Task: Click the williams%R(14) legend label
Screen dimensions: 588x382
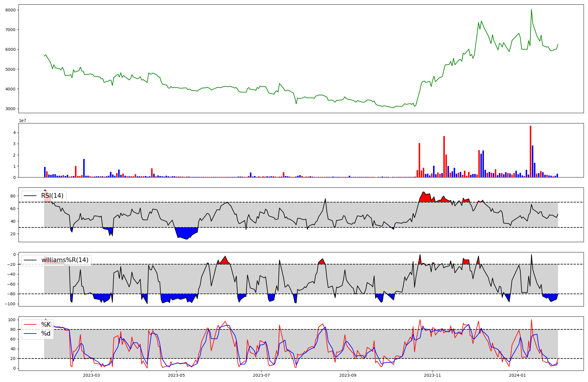Action: pos(65,260)
